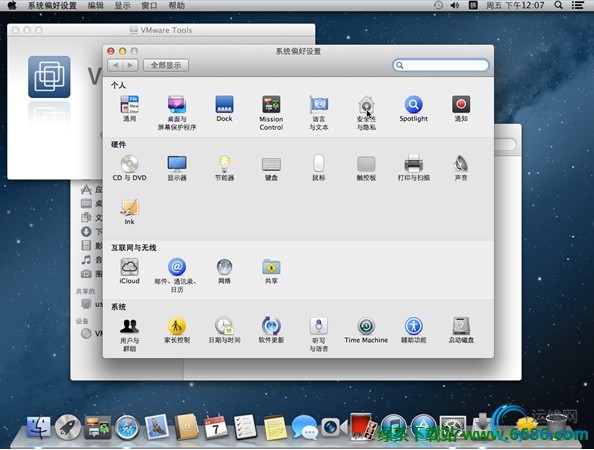Image resolution: width=594 pixels, height=450 pixels.
Task: Click the volume icon in menu bar
Action: pyautogui.click(x=455, y=5)
